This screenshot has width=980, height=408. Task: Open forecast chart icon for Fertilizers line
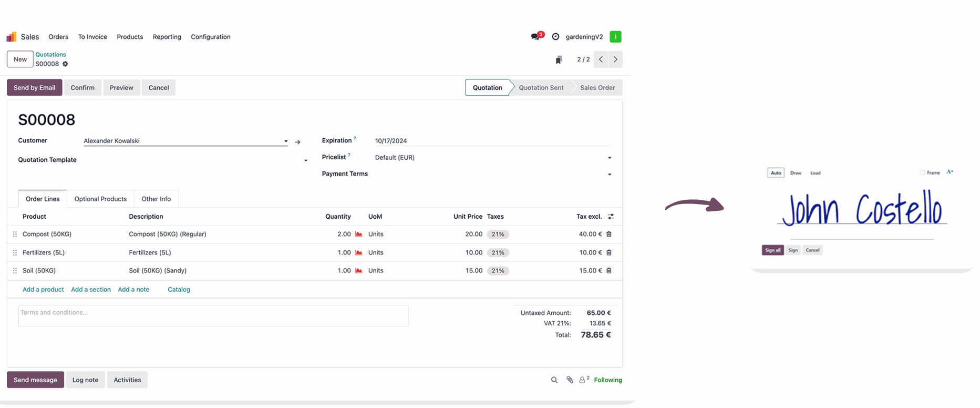point(359,253)
